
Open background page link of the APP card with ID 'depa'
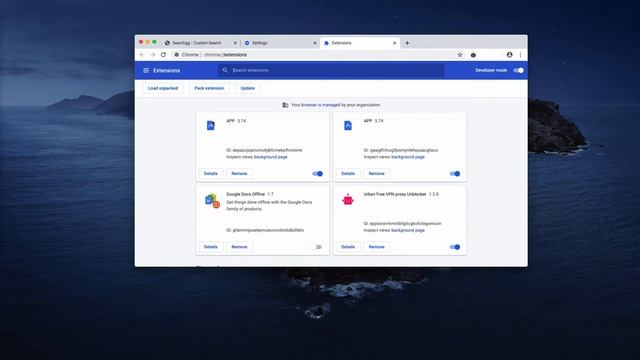271,157
